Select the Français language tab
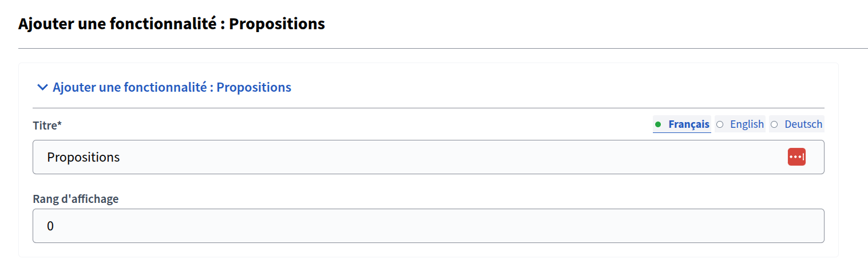Image resolution: width=868 pixels, height=278 pixels. [682, 124]
